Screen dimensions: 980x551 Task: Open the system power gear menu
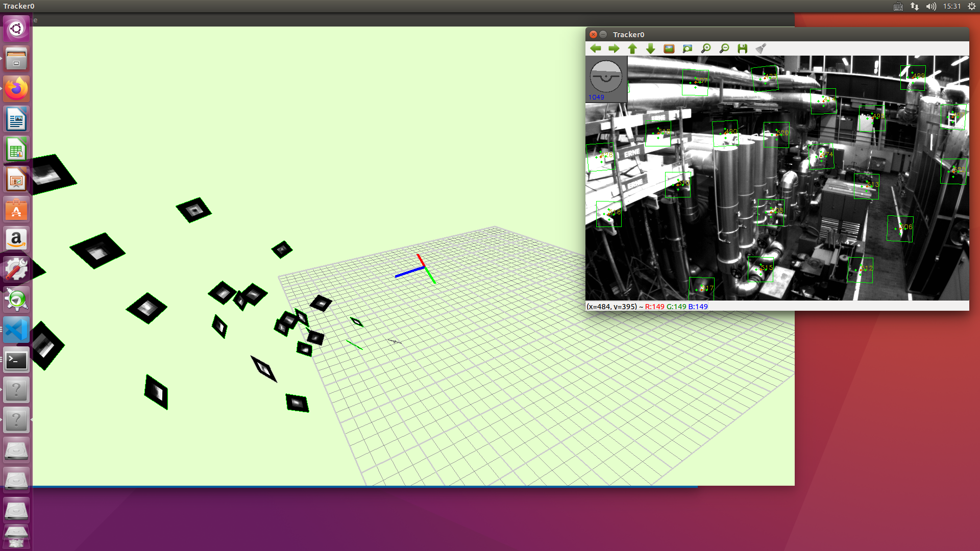(971, 6)
